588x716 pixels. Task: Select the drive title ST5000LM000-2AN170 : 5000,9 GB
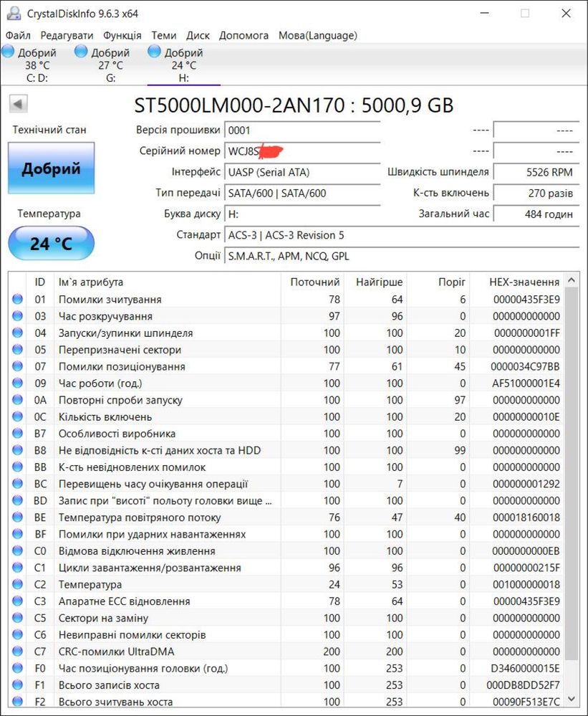[x=294, y=105]
